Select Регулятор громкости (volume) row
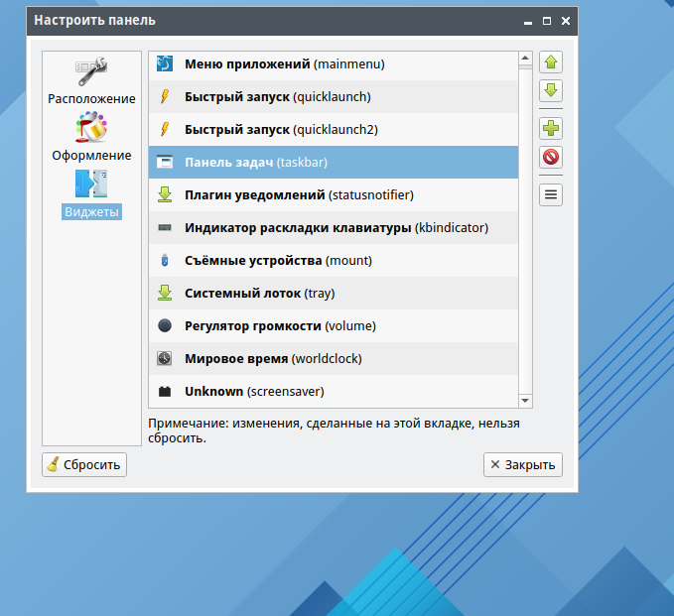The width and height of the screenshot is (674, 616). [x=334, y=325]
